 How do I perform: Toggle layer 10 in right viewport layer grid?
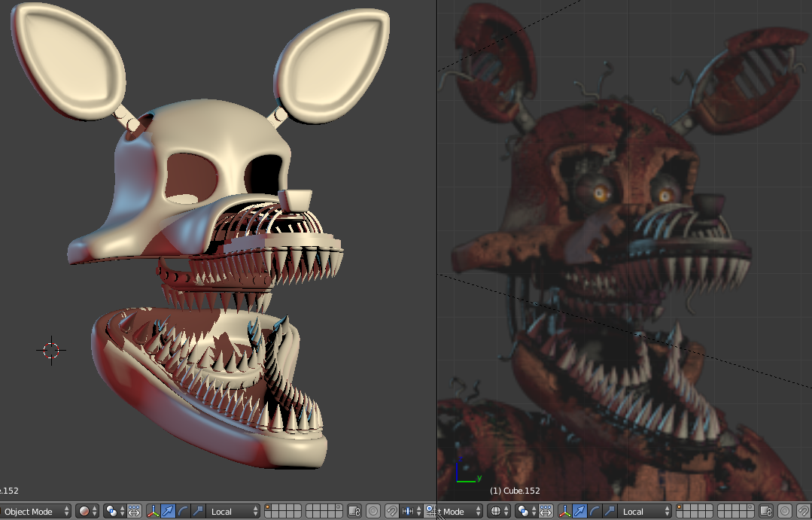click(x=750, y=507)
